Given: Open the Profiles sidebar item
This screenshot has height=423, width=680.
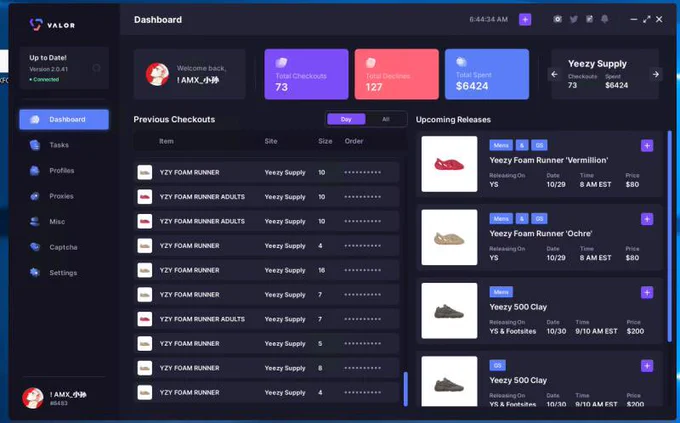Looking at the screenshot, I should pos(64,171).
